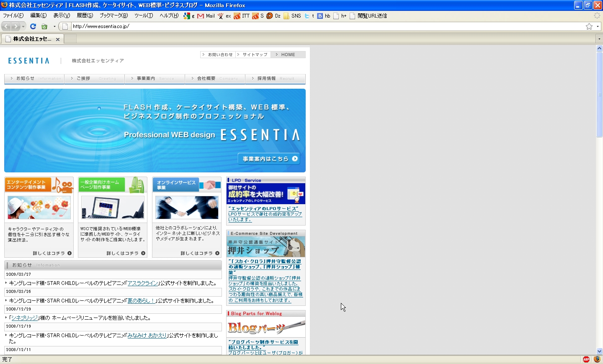Click the LPO Service '成約率を大幅改善!' banner
The image size is (603, 364).
coord(266,194)
